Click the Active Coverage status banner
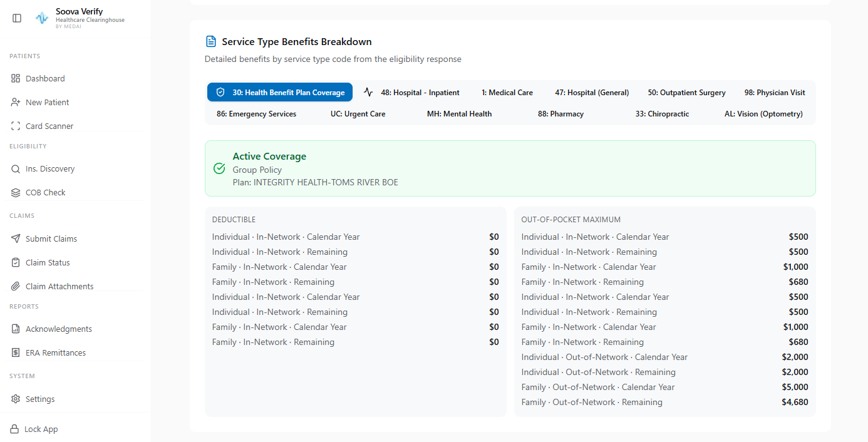The image size is (868, 442). pyautogui.click(x=510, y=168)
